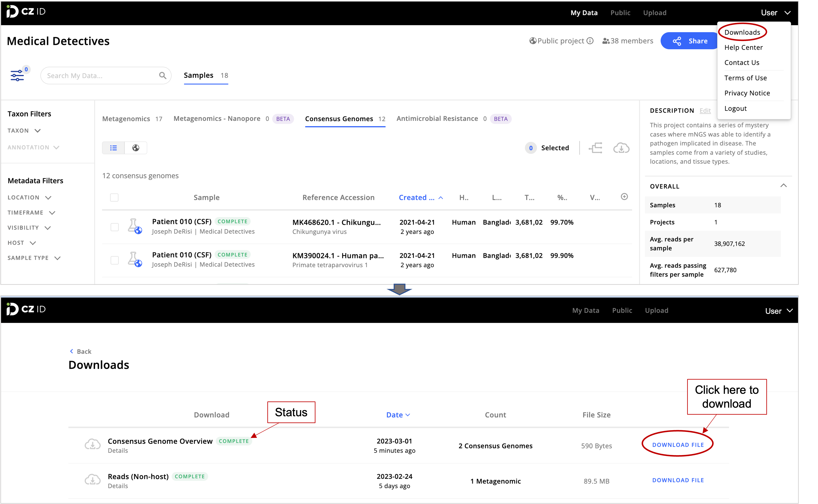Go to My Data in top header

point(584,13)
